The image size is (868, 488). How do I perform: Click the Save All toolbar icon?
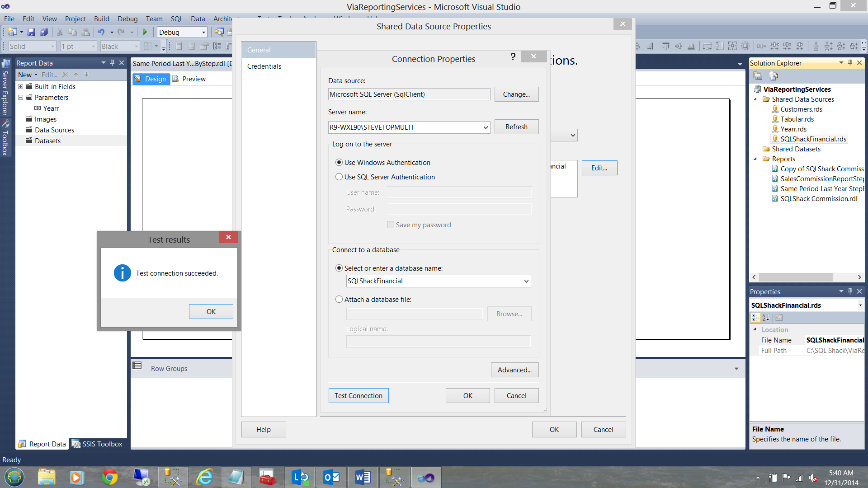point(44,32)
